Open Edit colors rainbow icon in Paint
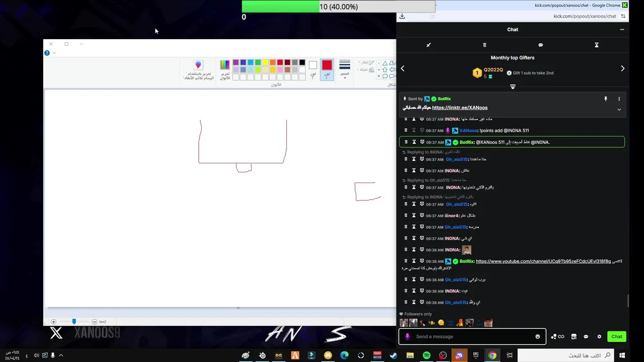 [225, 69]
